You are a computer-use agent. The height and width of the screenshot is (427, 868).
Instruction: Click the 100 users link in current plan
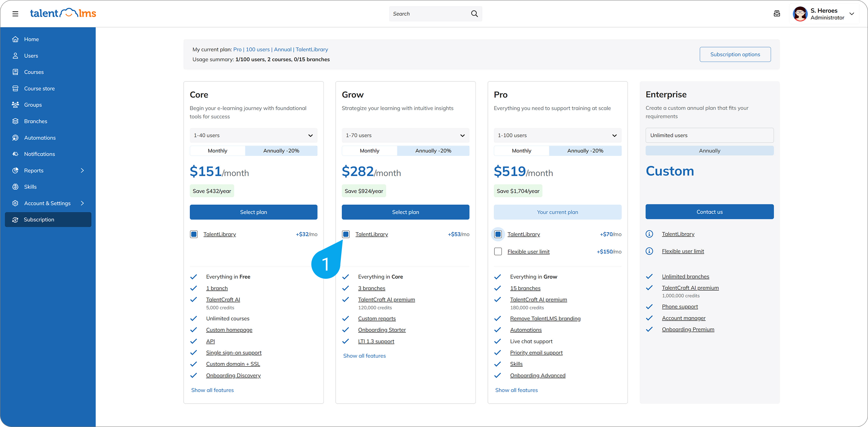(258, 49)
